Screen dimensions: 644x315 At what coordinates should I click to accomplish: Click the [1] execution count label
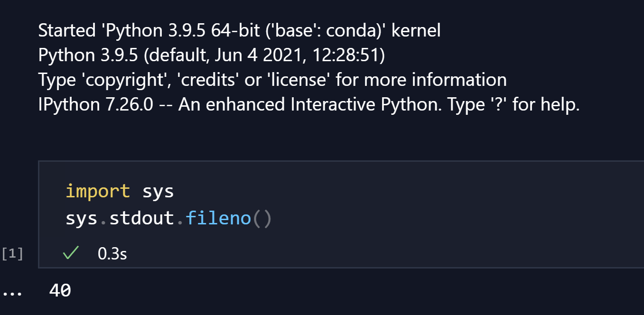(x=11, y=253)
